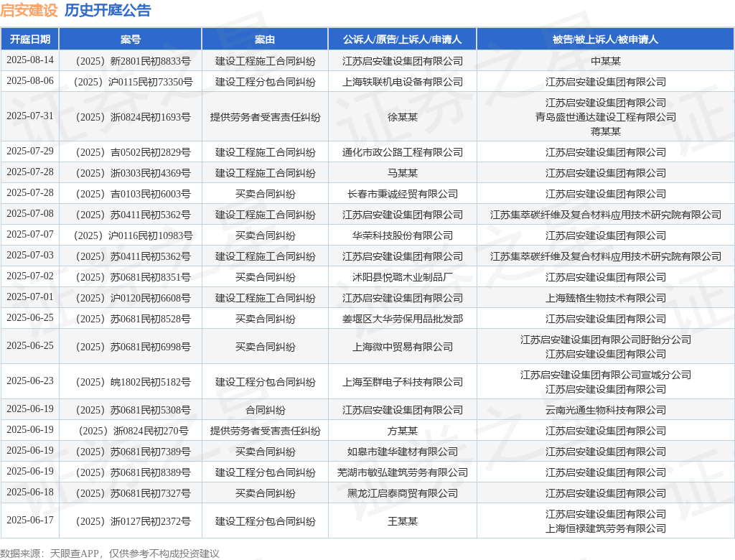Select date cell 2025-06-23

30,381
